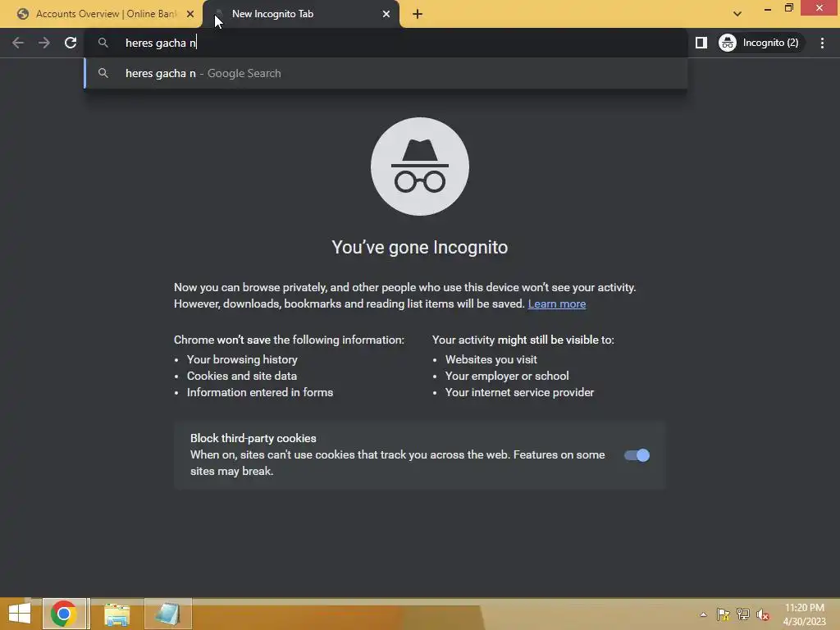Viewport: 840px width, 630px height.
Task: Click 'Your internet service provider' item
Action: 519,393
